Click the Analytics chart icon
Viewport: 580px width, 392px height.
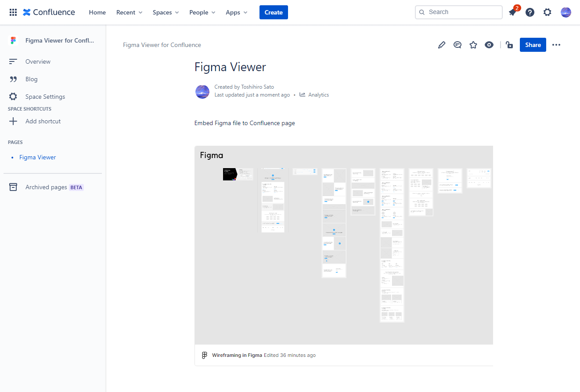(303, 94)
